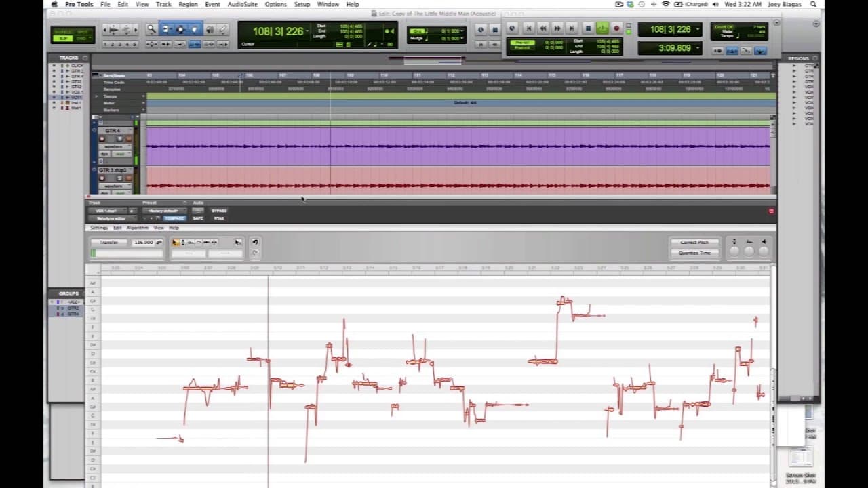Click the Melodyne tempo field 136.000
The image size is (868, 488).
144,243
